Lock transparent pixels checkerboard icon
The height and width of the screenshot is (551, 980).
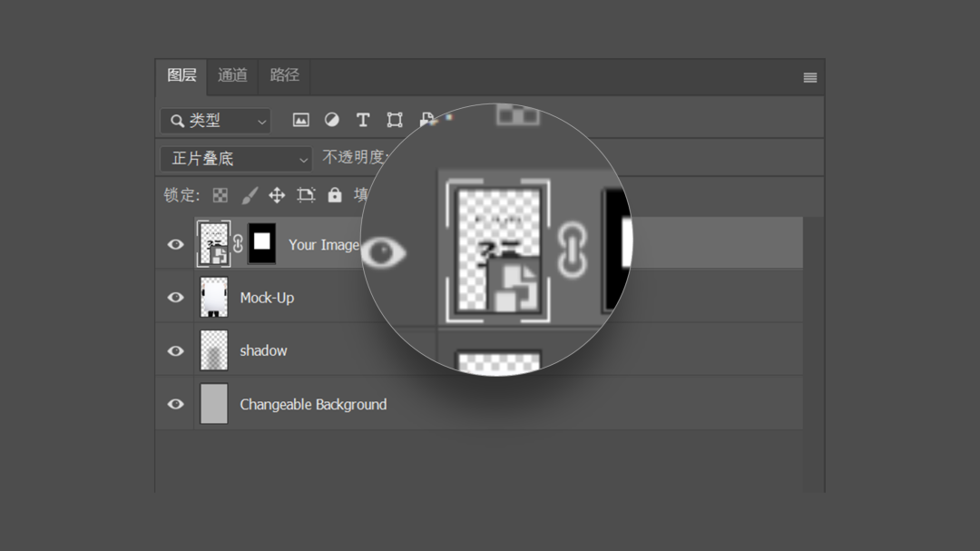pyautogui.click(x=220, y=195)
